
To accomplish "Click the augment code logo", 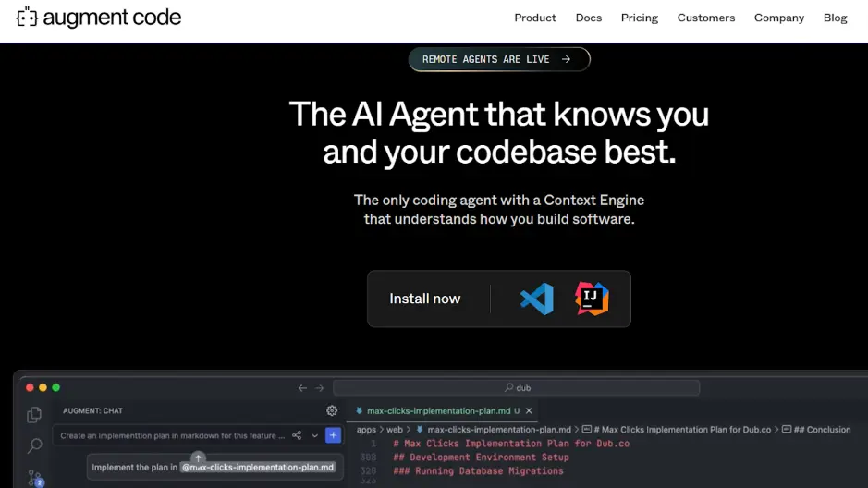I will coord(99,18).
